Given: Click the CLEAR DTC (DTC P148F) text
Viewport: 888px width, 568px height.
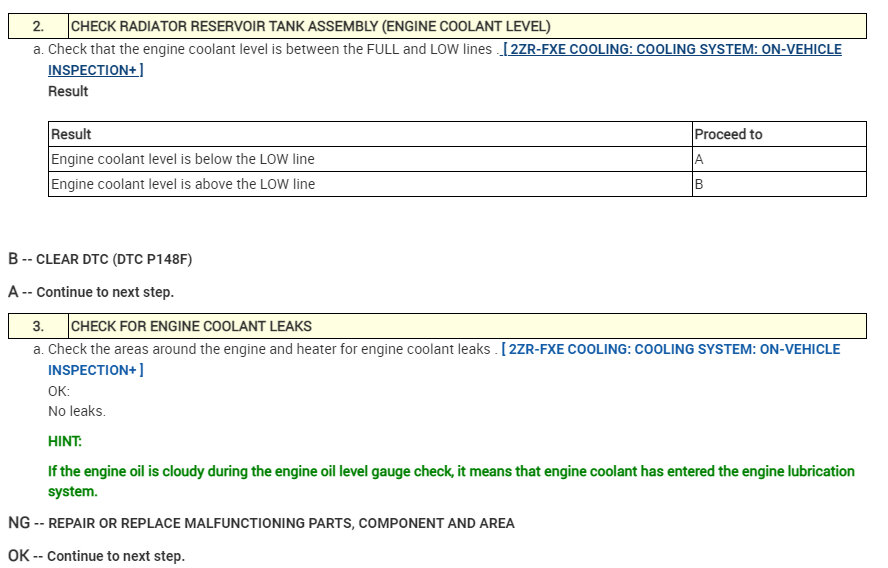Looking at the screenshot, I should coord(114,259).
